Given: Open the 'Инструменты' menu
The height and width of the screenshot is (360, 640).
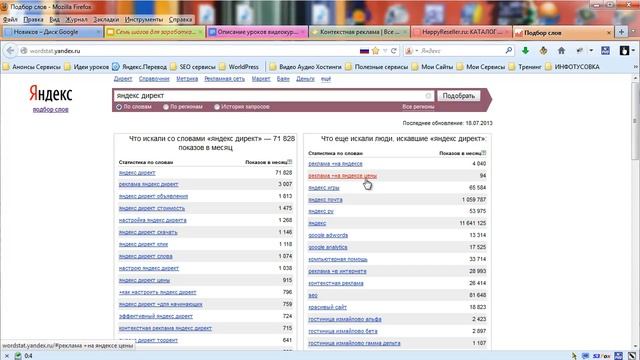Looking at the screenshot, I should [x=144, y=19].
